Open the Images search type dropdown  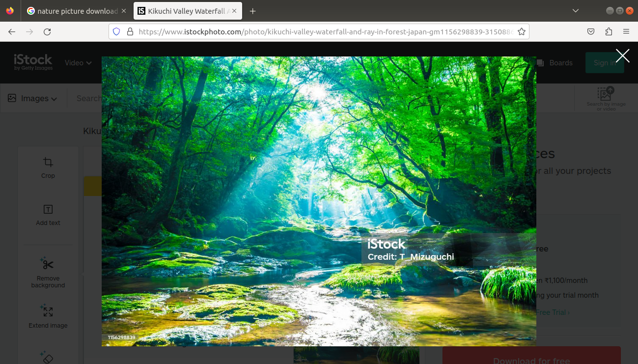click(x=32, y=98)
